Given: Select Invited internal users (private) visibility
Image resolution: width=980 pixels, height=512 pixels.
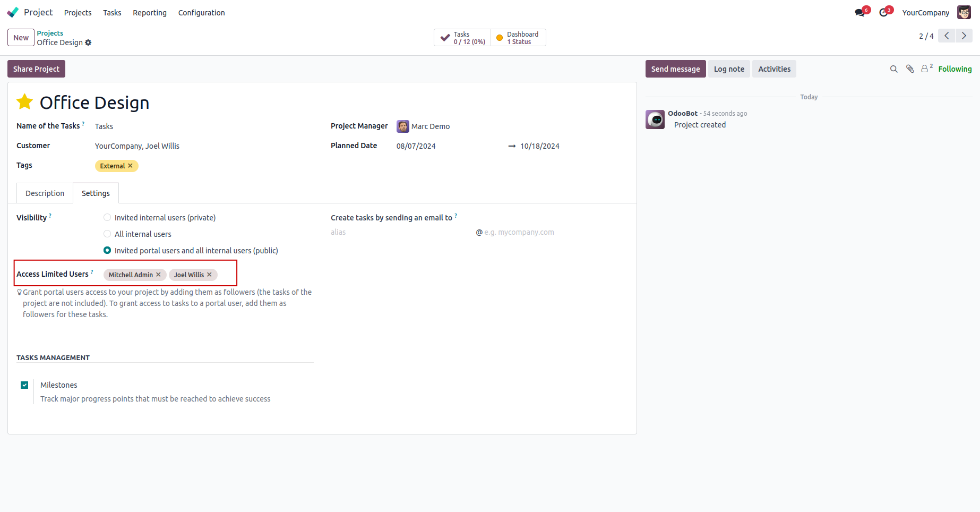Looking at the screenshot, I should (x=107, y=218).
